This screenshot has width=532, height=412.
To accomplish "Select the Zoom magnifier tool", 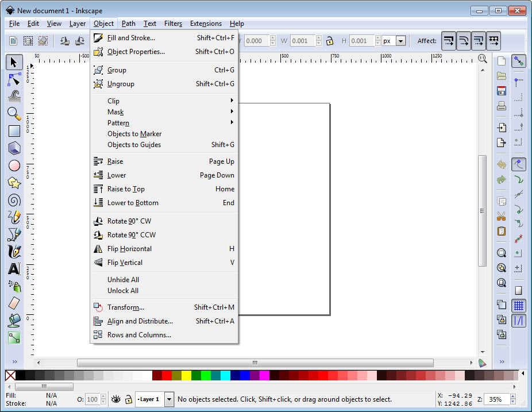I will pos(14,114).
